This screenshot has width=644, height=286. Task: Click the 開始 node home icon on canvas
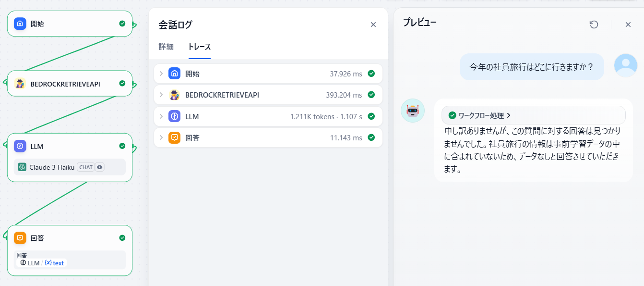(x=20, y=24)
